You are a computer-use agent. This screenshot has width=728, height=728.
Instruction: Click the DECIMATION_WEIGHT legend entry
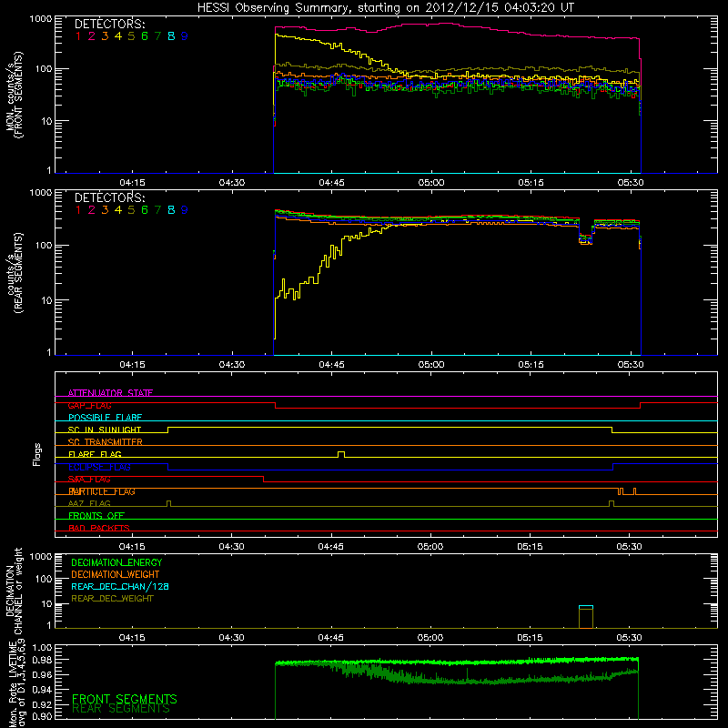pyautogui.click(x=116, y=574)
